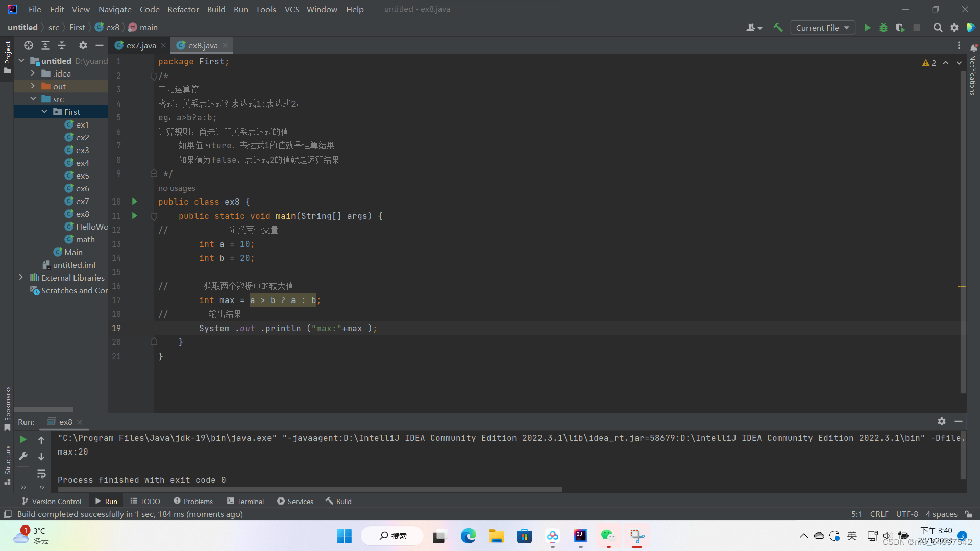Collapse the First package in Project tree

45,111
